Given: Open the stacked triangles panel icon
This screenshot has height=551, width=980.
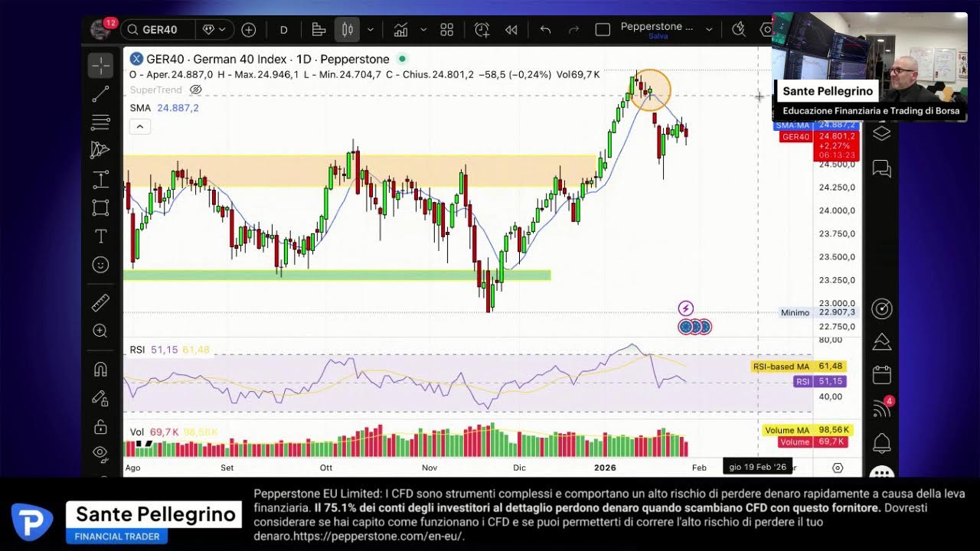Looking at the screenshot, I should [882, 341].
